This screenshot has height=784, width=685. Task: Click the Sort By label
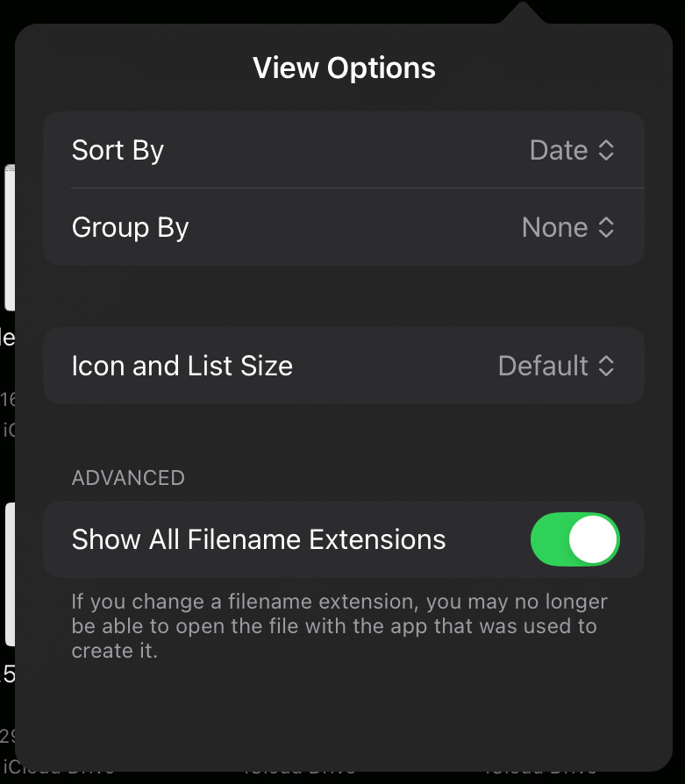click(118, 151)
